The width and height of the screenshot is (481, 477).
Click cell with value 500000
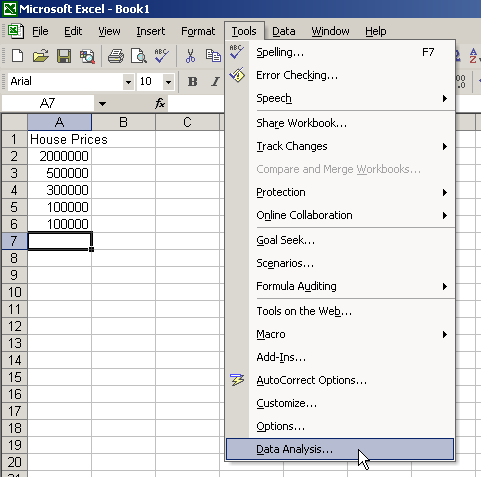tap(59, 173)
